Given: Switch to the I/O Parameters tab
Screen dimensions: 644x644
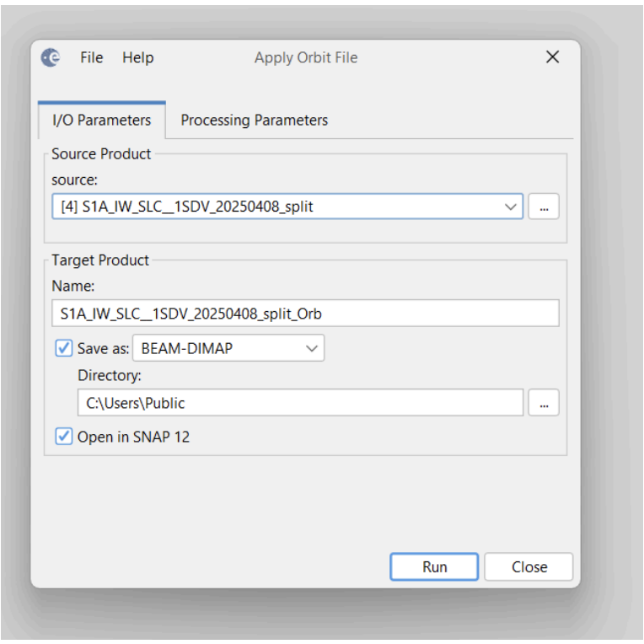Looking at the screenshot, I should click(102, 121).
